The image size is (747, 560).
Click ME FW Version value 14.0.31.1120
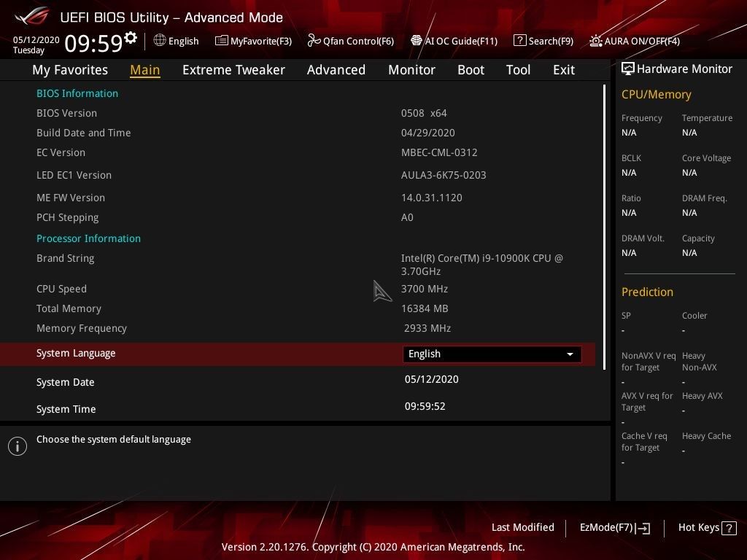pyautogui.click(x=432, y=198)
